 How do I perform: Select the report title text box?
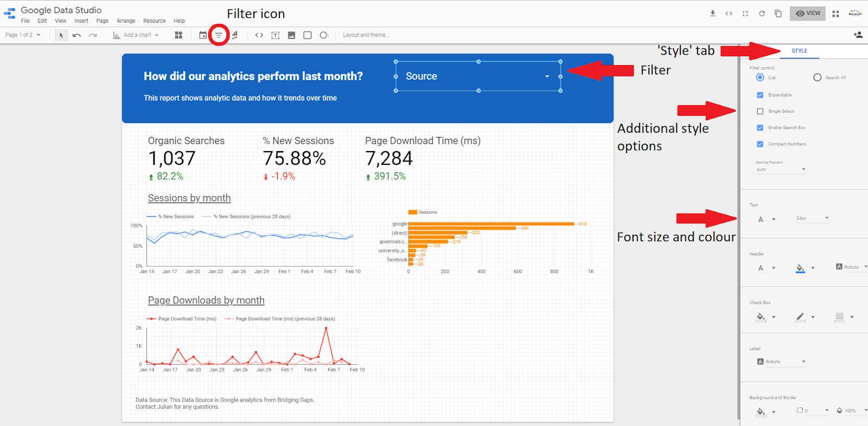click(253, 76)
